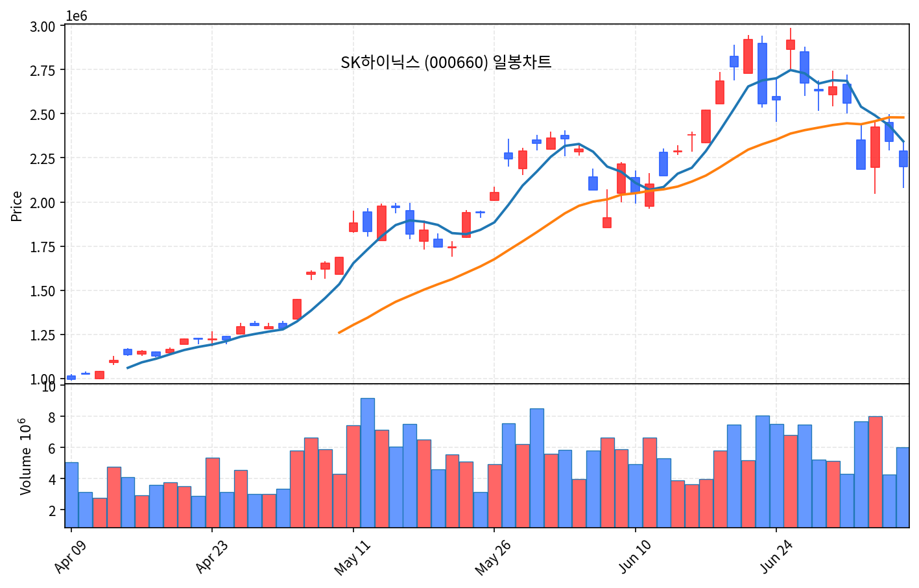Click the 1.00 price axis tick label
Image resolution: width=919 pixels, height=588 pixels.
(x=43, y=379)
